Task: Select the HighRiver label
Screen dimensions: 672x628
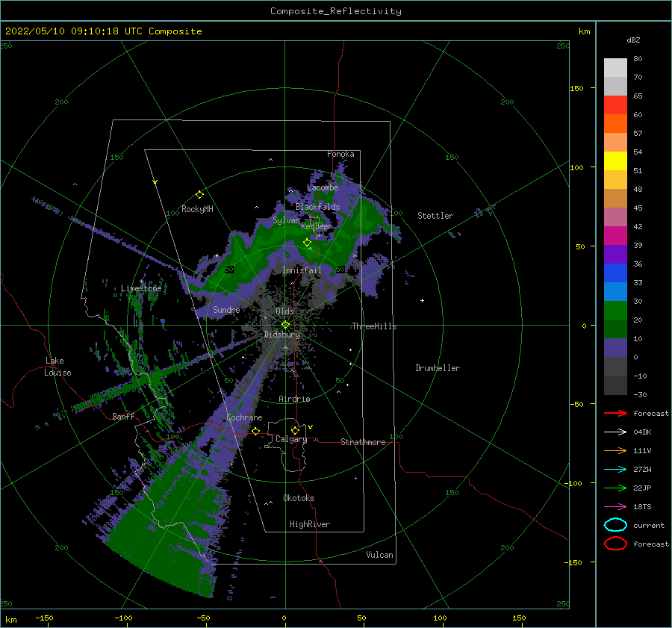Action: point(310,524)
